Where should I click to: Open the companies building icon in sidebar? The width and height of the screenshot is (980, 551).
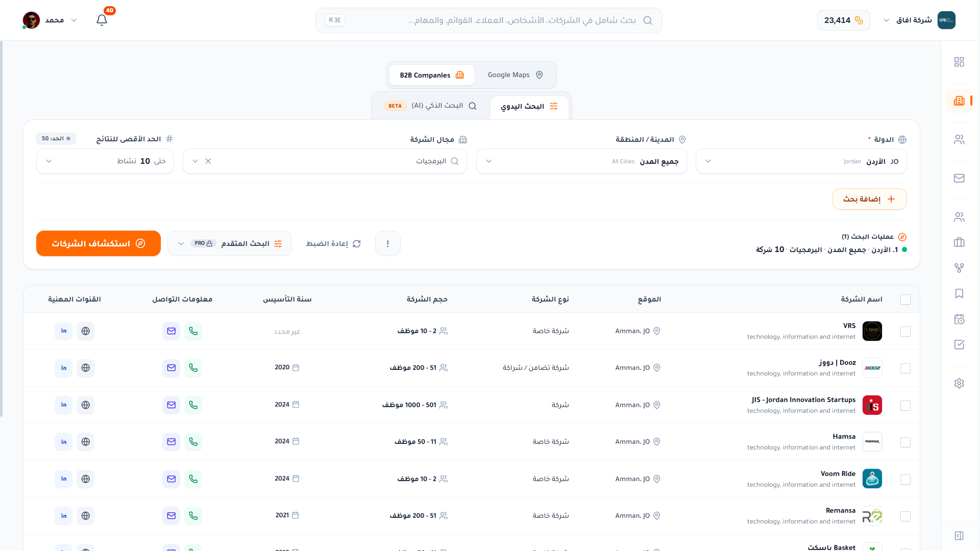(959, 101)
